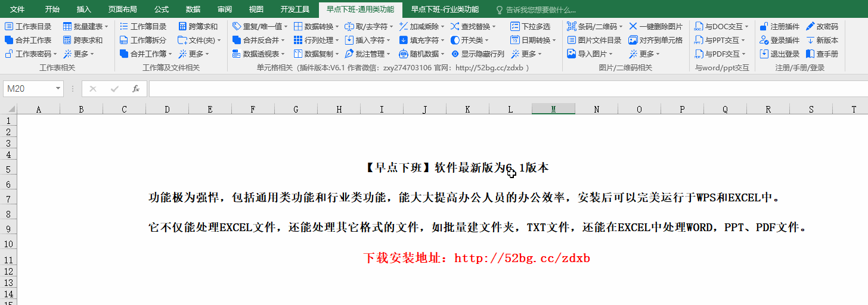Open the 工作表密码 sheet password dropdown
The height and width of the screenshot is (305, 868).
[56, 54]
